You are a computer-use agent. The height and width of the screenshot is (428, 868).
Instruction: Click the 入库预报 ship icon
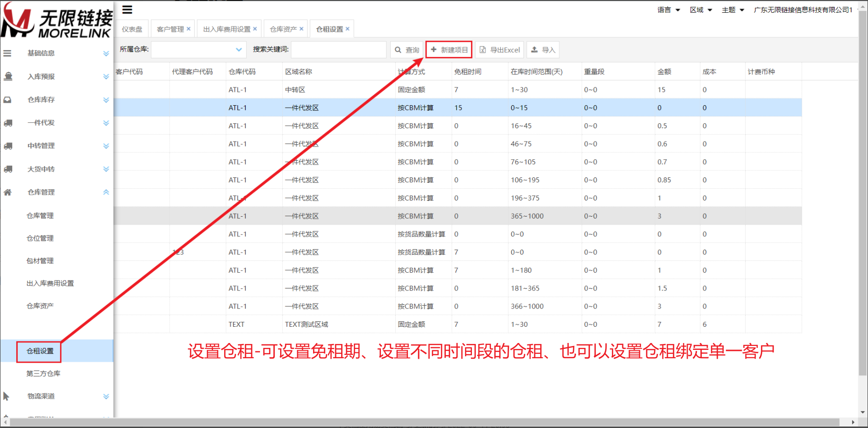coord(8,76)
